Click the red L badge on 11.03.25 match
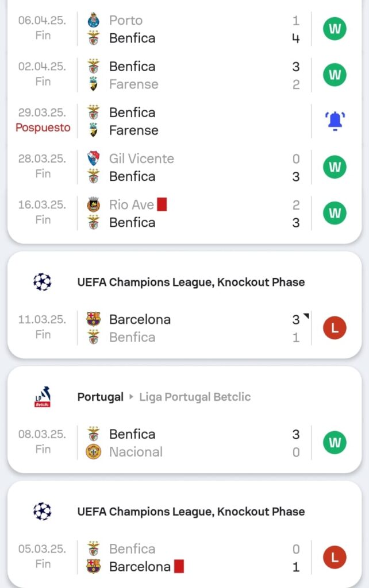The width and height of the screenshot is (369, 588). [335, 328]
